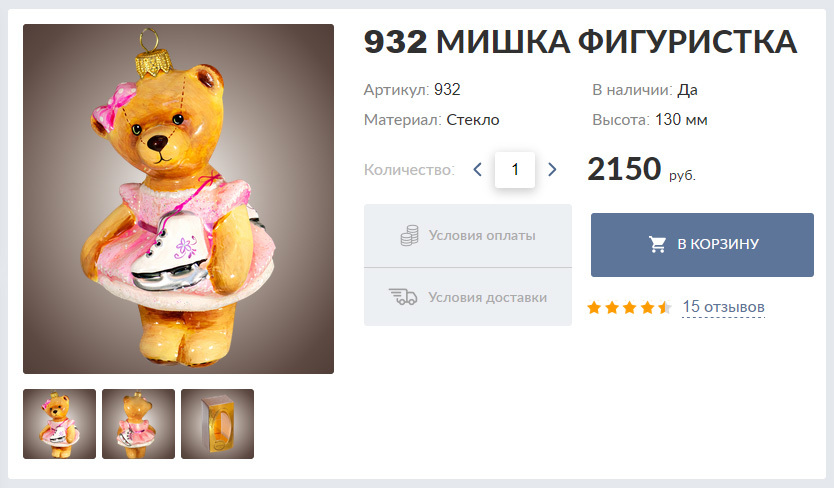
Task: Add the item with В КОРЗИНУ button
Action: (702, 245)
